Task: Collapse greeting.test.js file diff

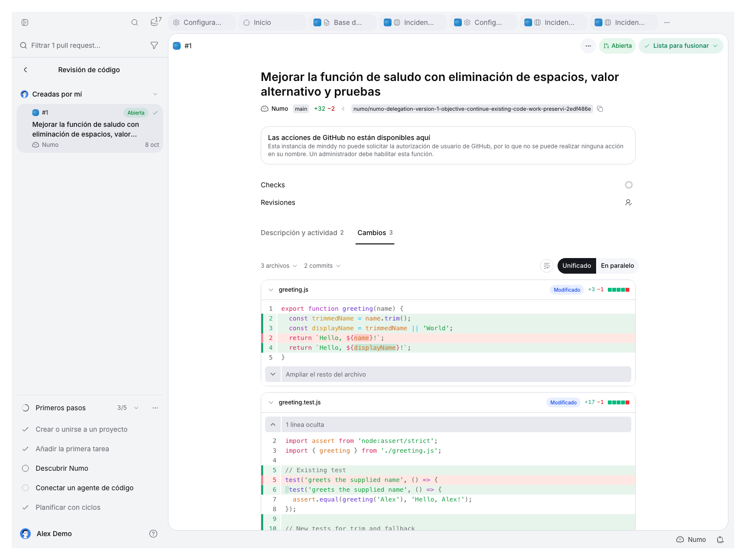Action: [271, 402]
